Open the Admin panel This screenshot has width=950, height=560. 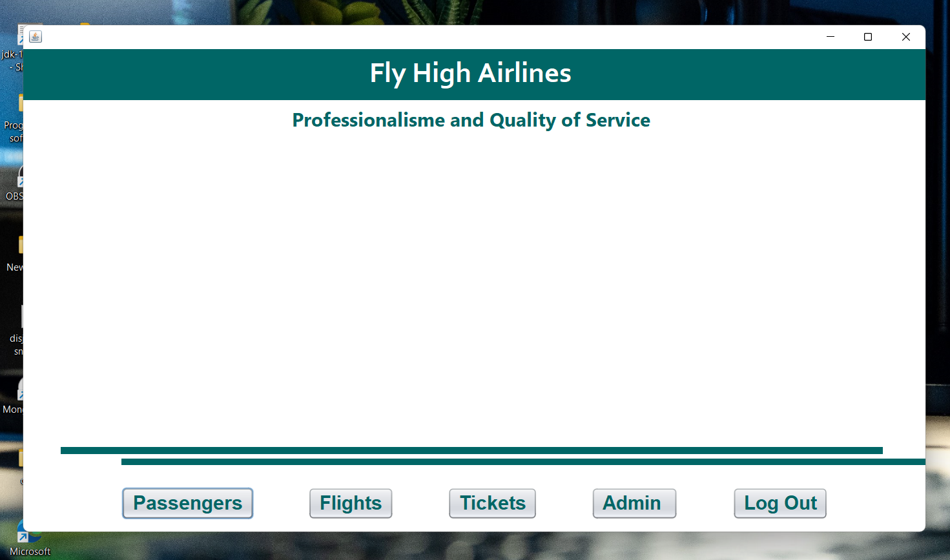(x=634, y=503)
